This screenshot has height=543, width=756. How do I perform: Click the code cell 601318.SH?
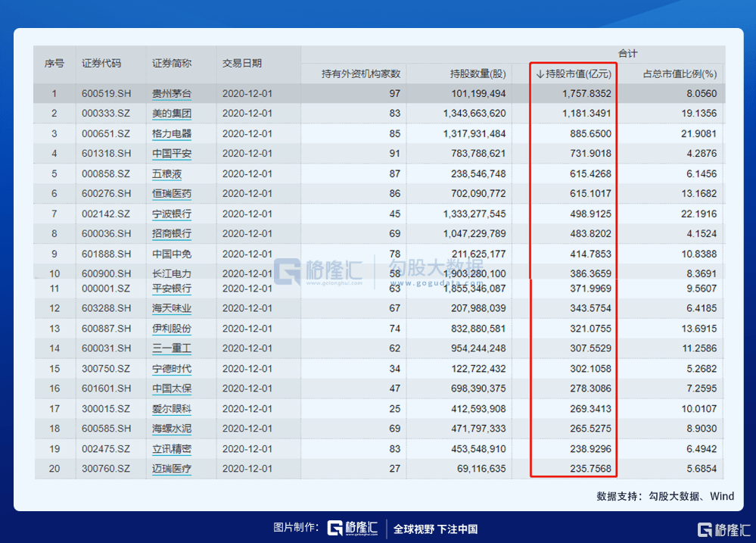[x=106, y=154]
